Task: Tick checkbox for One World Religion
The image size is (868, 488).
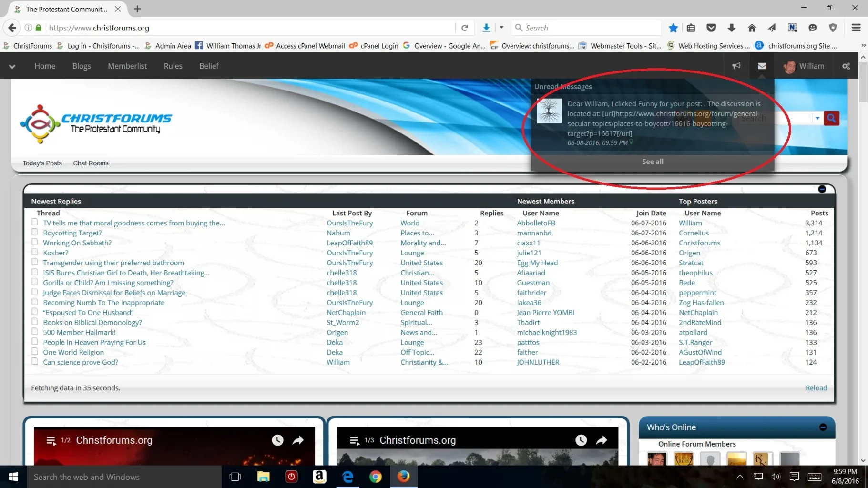Action: (x=35, y=351)
